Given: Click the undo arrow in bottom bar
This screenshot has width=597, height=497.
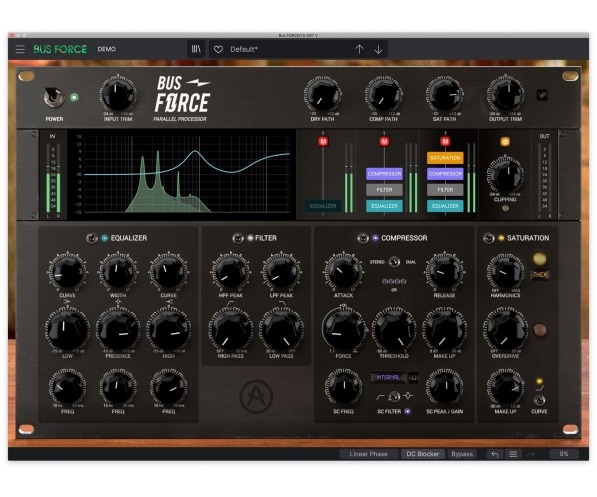Looking at the screenshot, I should coord(495,454).
